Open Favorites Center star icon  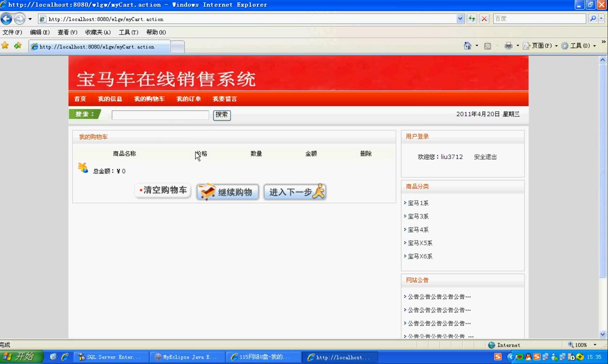pos(5,45)
